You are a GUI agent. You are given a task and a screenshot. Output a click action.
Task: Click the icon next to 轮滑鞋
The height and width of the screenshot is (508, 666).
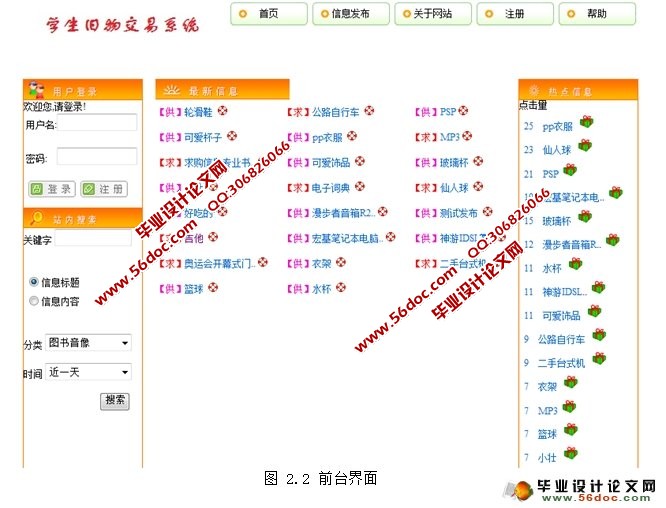pos(223,111)
